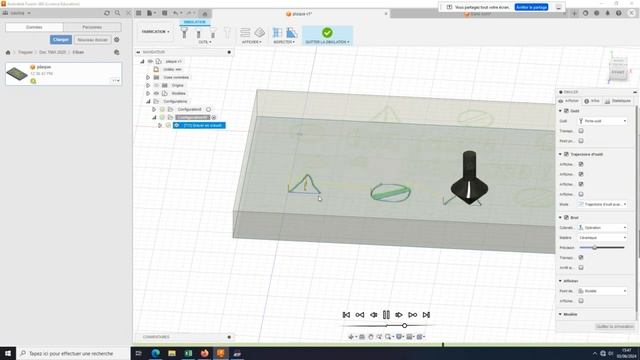Screen dimensions: 640x360
Task: Expand the Origine tree node
Action: coord(148,85)
